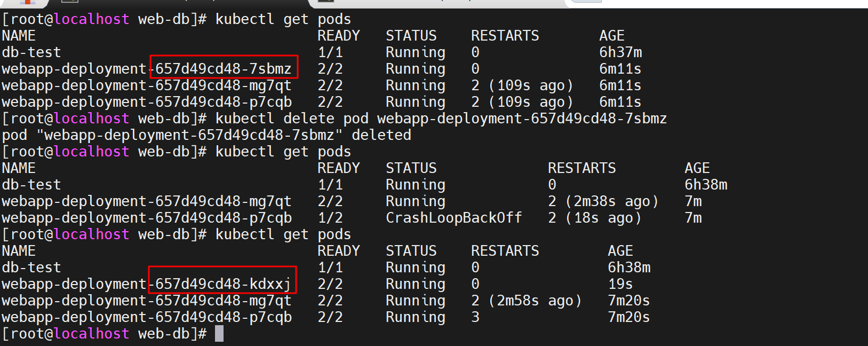Viewport: 868px width, 346px height.
Task: Click localhost in the final empty prompt line
Action: click(x=92, y=334)
